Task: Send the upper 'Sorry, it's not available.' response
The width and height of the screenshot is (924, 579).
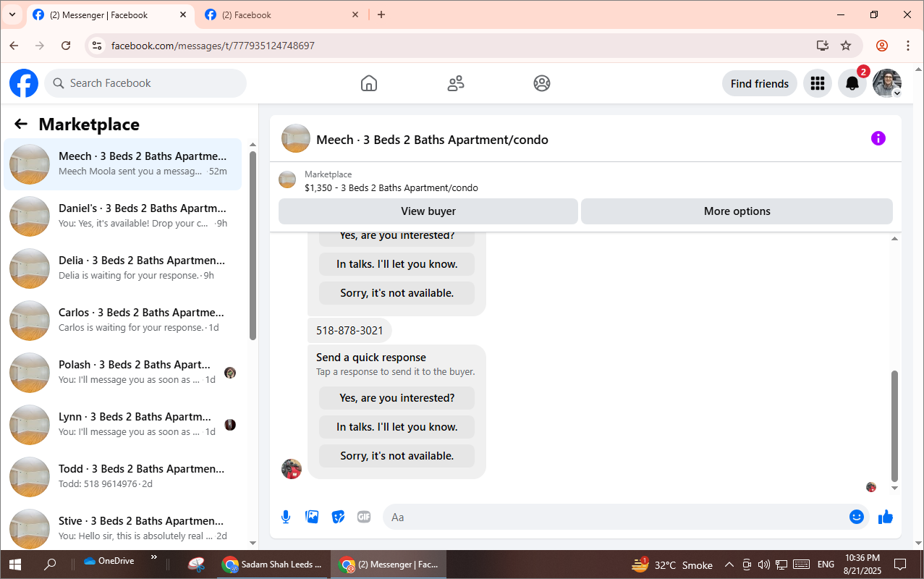Action: [x=397, y=293]
